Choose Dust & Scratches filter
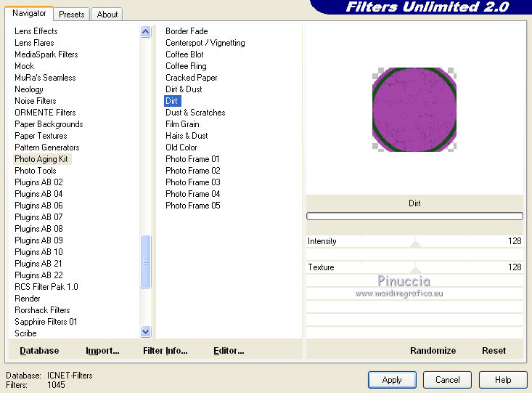Image resolution: width=532 pixels, height=393 pixels. (x=195, y=113)
